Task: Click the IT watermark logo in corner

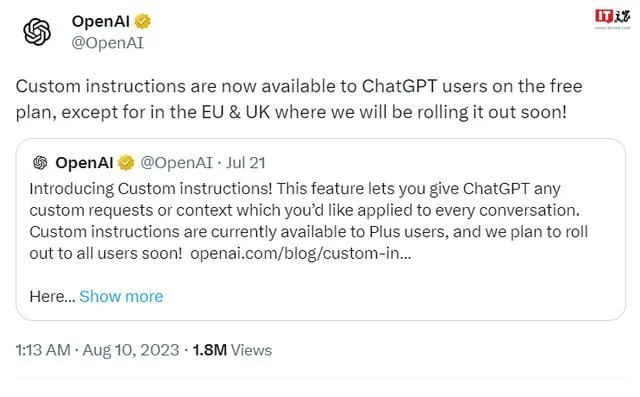Action: coord(612,17)
